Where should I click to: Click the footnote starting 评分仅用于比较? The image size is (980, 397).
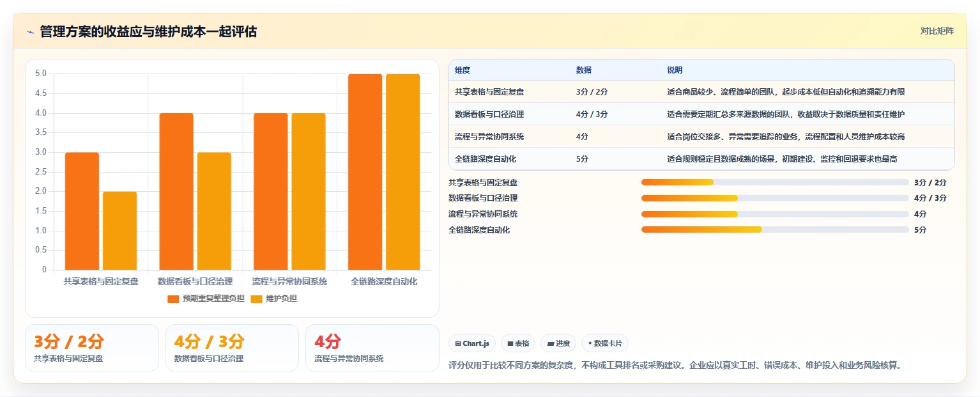pos(675,366)
